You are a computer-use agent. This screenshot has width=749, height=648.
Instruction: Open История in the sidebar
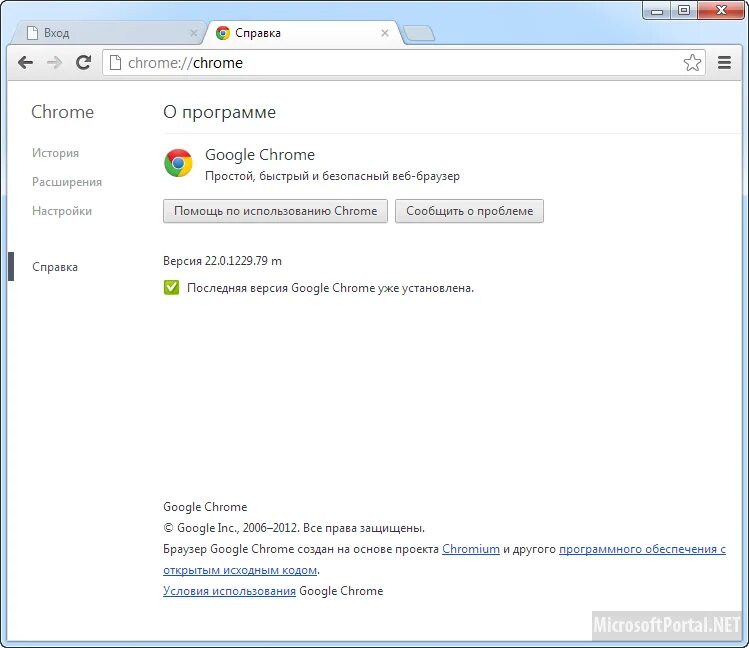click(x=55, y=153)
